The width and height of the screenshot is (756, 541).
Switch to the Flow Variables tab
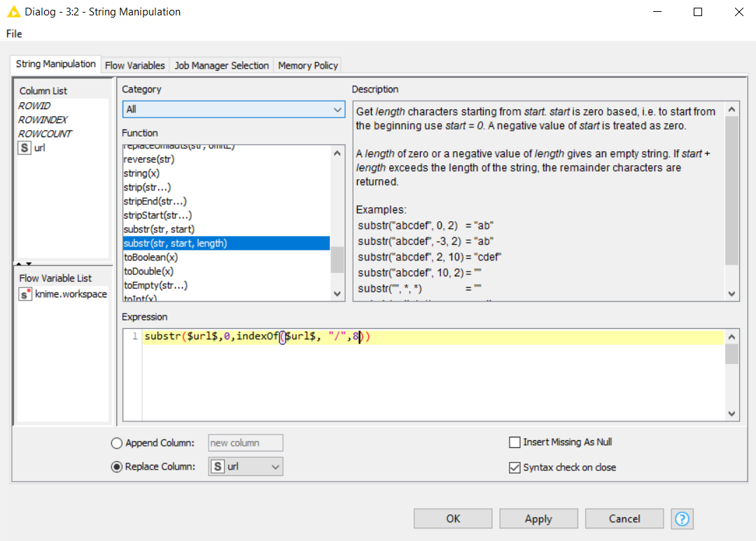tap(135, 65)
